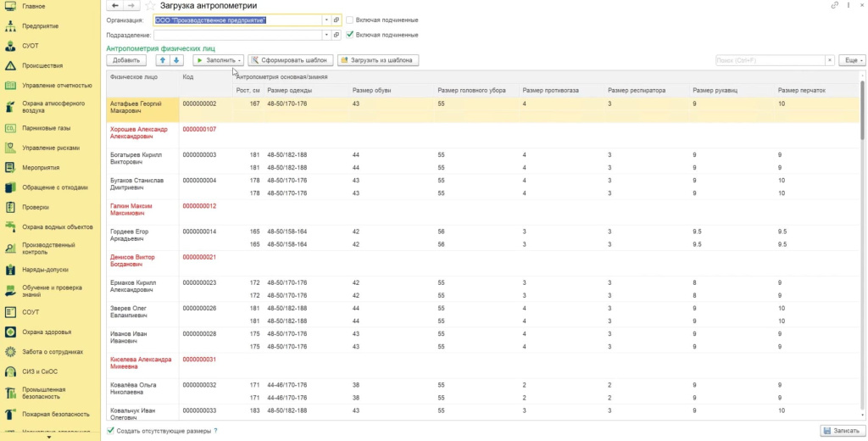Image resolution: width=868 pixels, height=441 pixels.
Task: Click the Добавить button
Action: pos(126,60)
